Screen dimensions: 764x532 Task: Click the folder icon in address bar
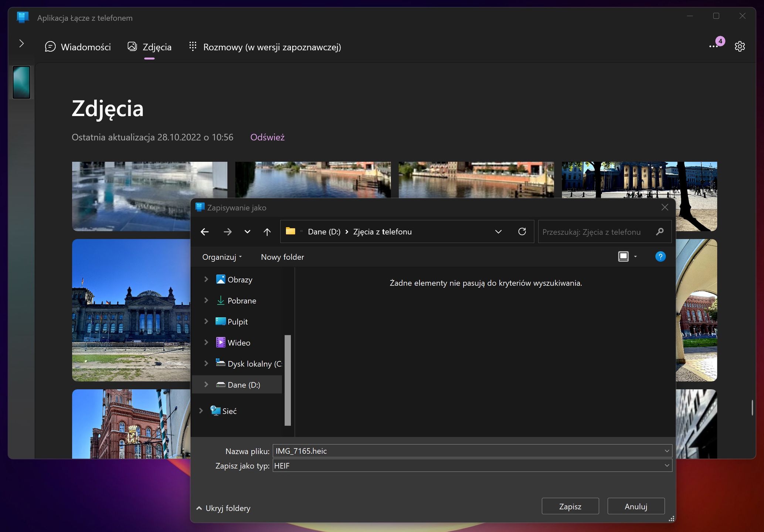pos(291,231)
